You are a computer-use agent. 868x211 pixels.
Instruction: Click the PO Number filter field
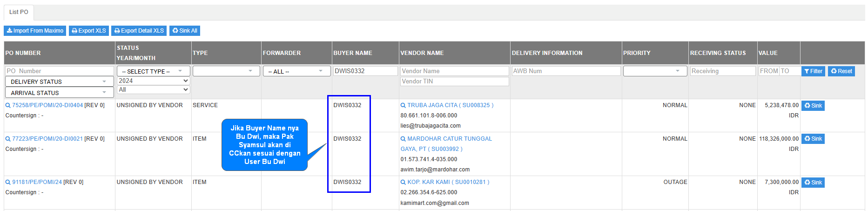59,71
